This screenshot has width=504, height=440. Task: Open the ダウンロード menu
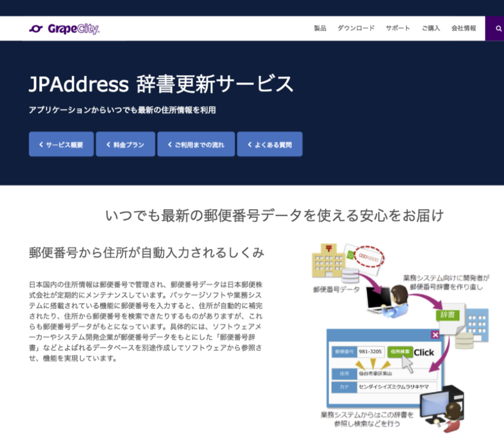pos(356,28)
